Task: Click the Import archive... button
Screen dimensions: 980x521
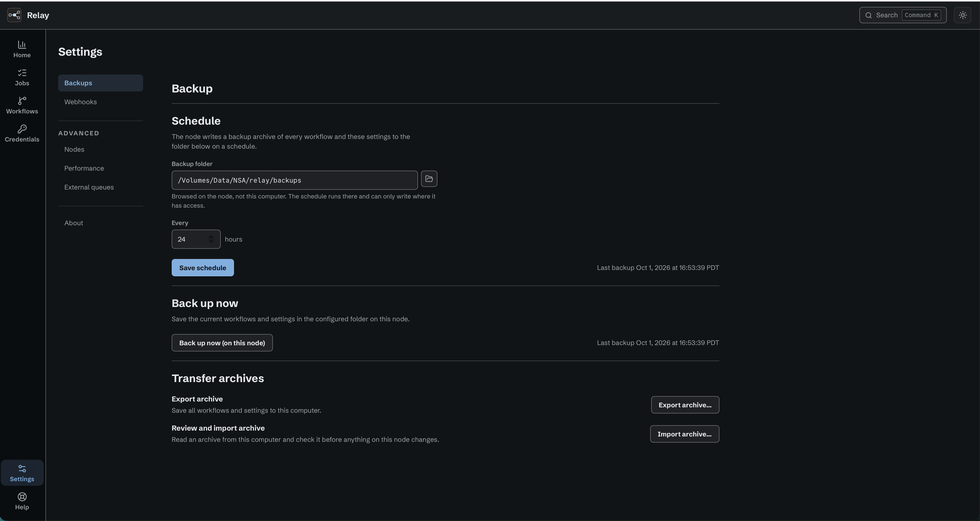Action: pyautogui.click(x=684, y=434)
